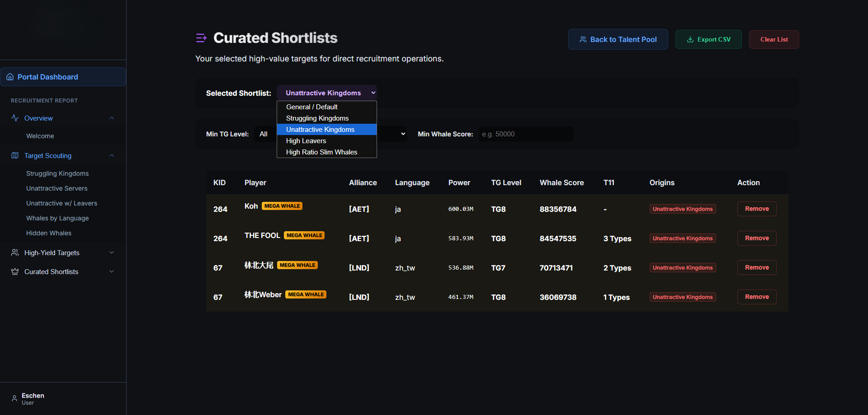Remove player Koh from shortlist
868x415 pixels.
point(757,209)
